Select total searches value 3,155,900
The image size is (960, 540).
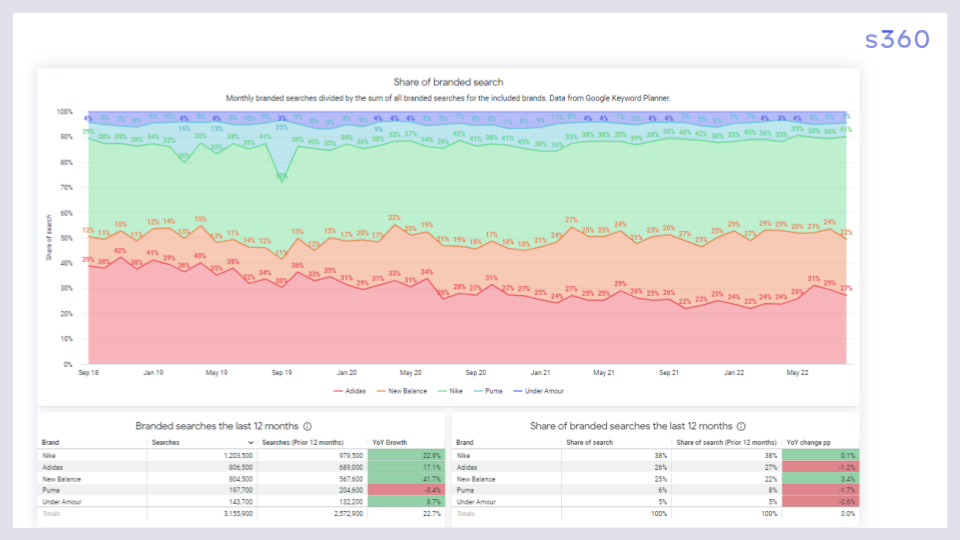click(238, 514)
